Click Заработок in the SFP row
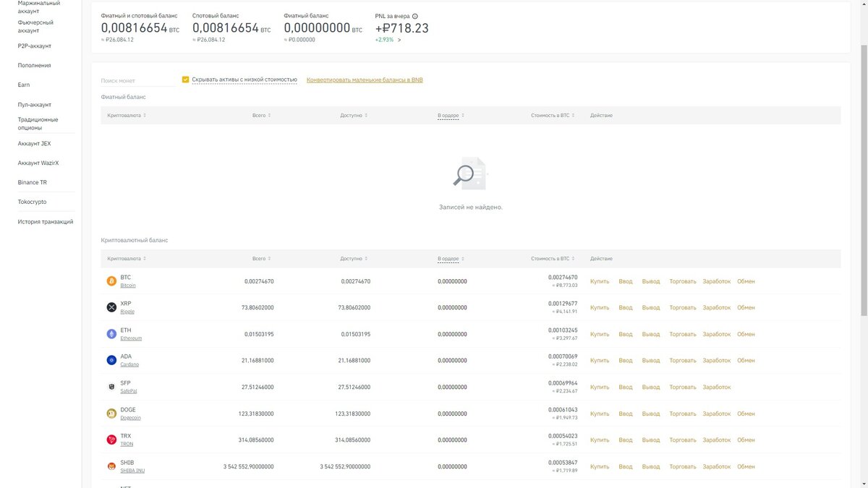Screen dimensions: 868x488 [x=717, y=387]
